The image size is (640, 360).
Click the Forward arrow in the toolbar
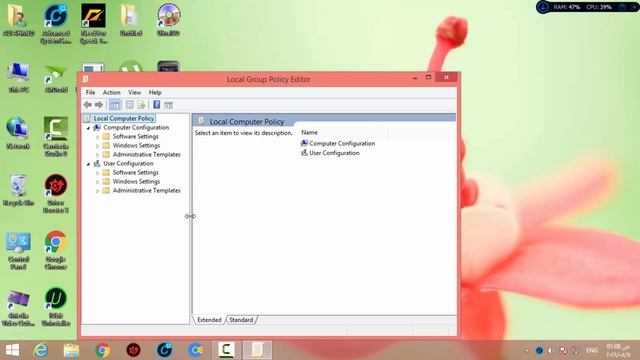click(x=99, y=105)
